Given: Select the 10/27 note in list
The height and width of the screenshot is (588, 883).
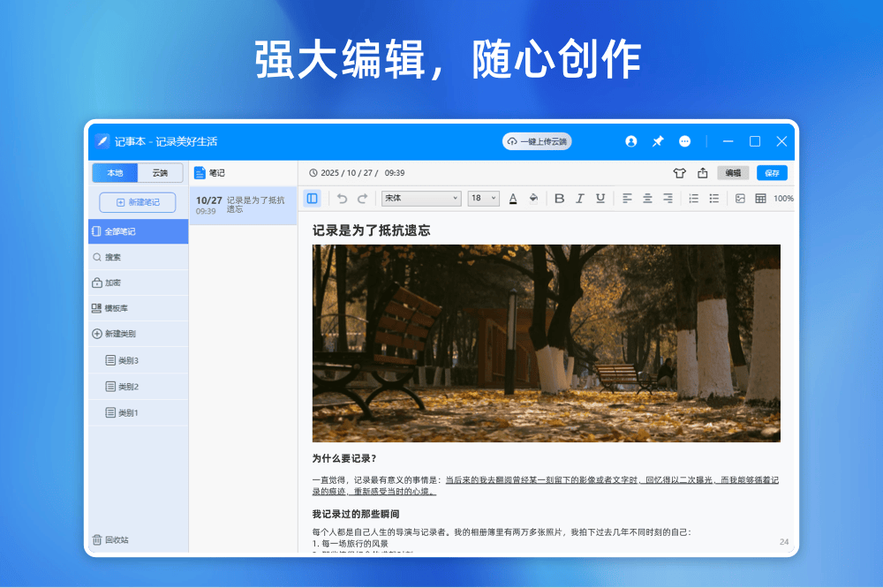Looking at the screenshot, I should pyautogui.click(x=243, y=205).
